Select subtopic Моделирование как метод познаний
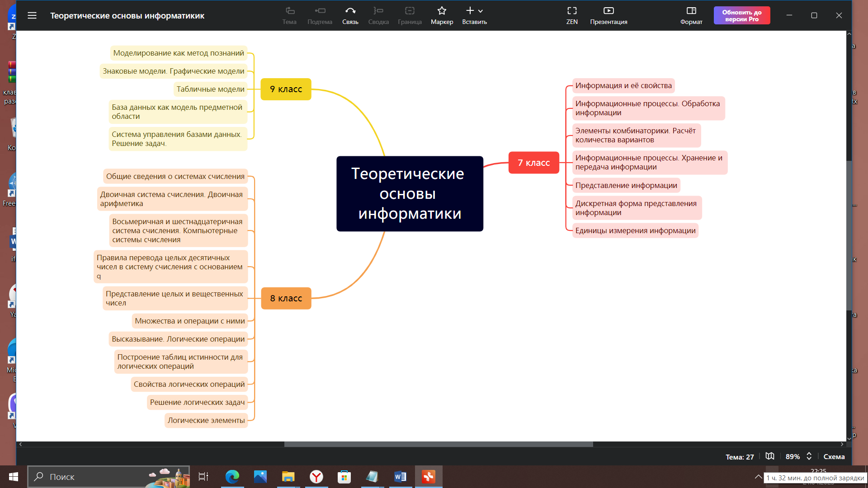 179,53
